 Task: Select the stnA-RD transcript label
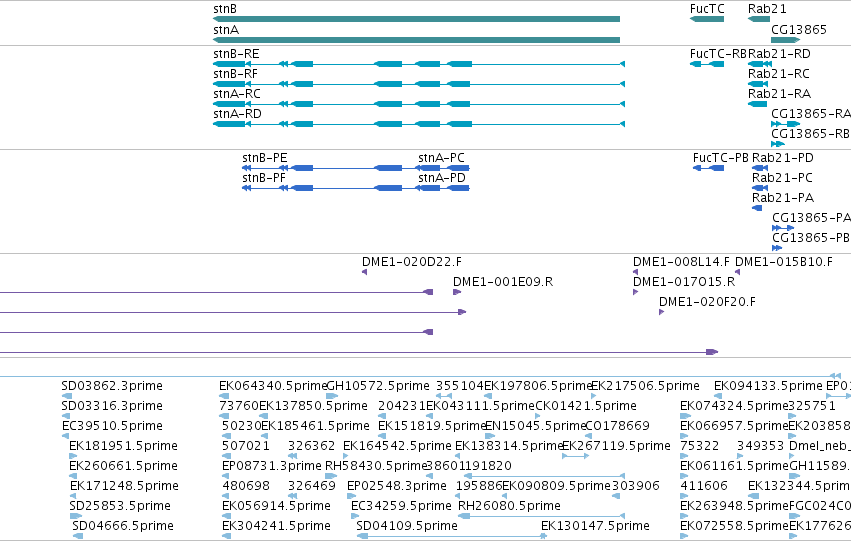pyautogui.click(x=237, y=114)
